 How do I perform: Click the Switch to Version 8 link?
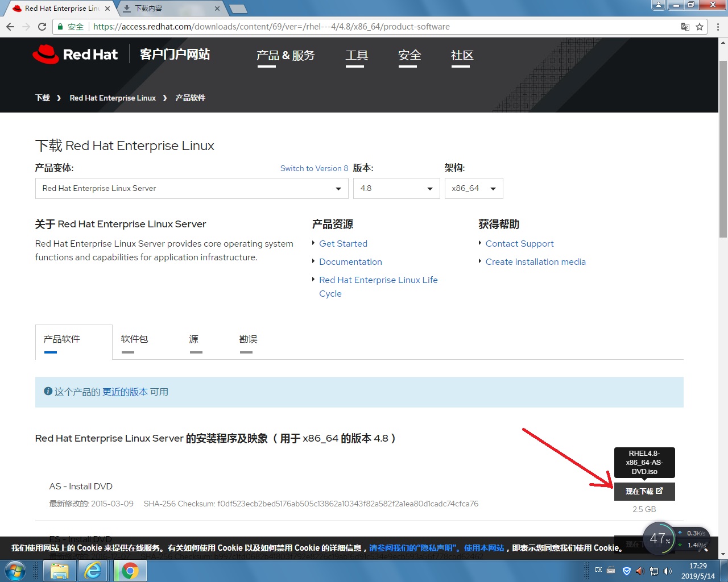[315, 168]
